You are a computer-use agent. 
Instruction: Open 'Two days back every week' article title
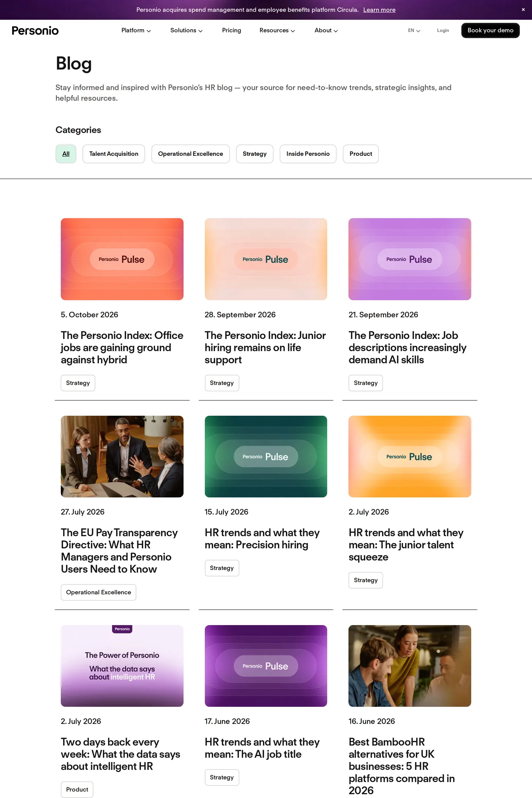120,754
